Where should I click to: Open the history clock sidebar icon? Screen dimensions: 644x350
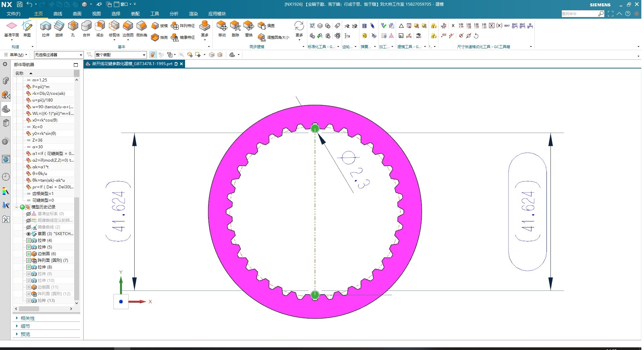click(x=6, y=177)
